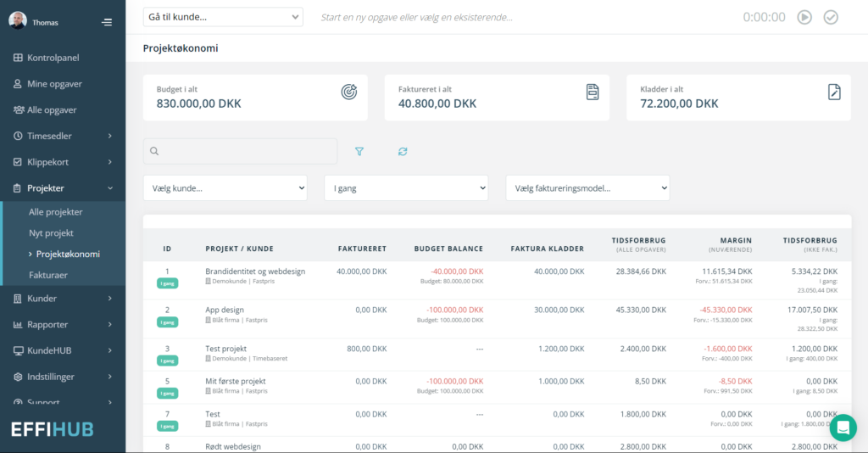Click the draft edit icon on Kladder card
The image size is (868, 453).
pos(834,92)
